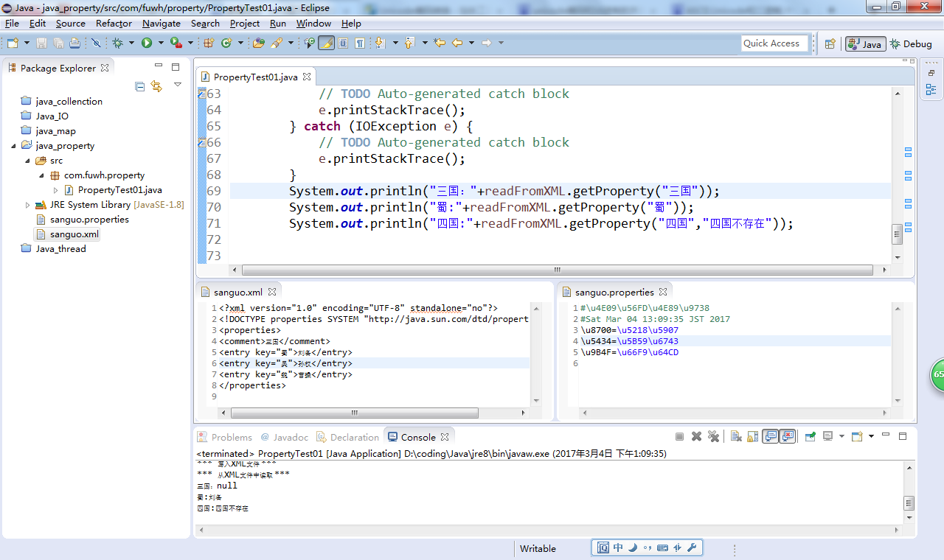Click the IME 中 language indicator
This screenshot has height=560, width=944.
pyautogui.click(x=618, y=547)
